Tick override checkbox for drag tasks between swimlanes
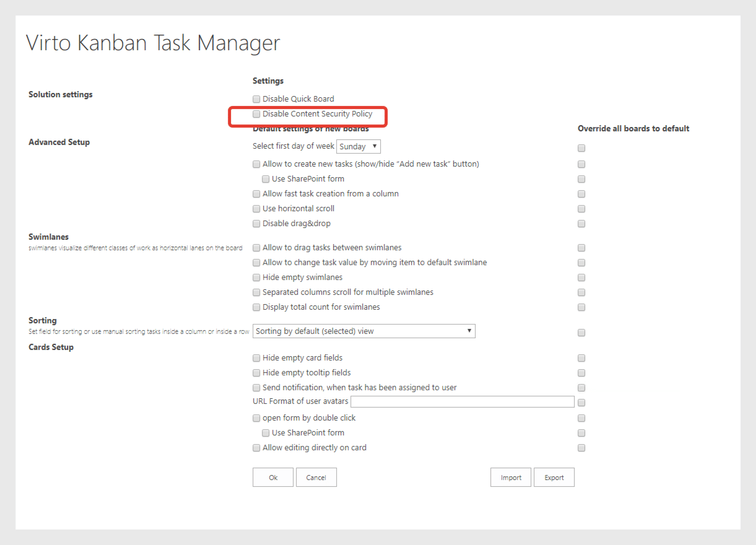 [x=581, y=248]
